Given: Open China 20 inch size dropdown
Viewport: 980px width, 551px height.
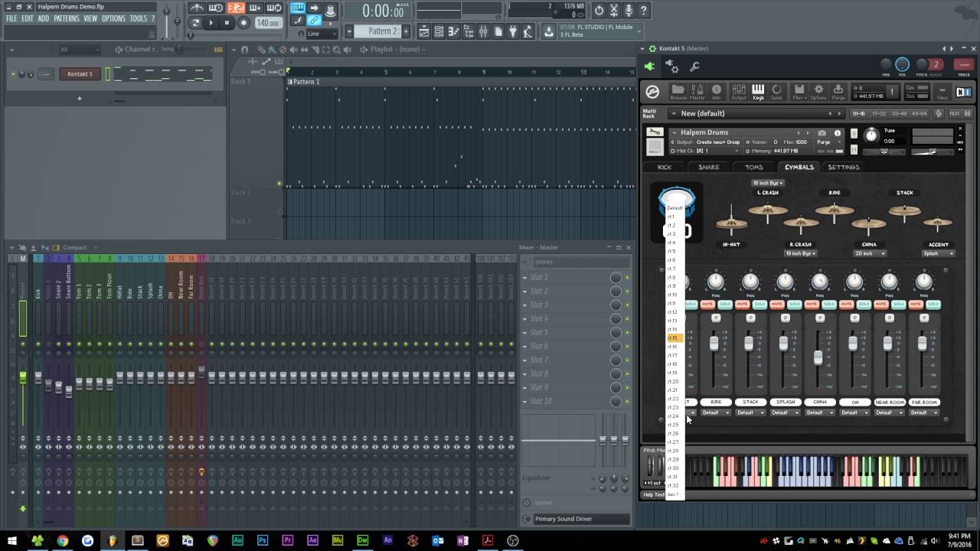Looking at the screenshot, I should [869, 253].
